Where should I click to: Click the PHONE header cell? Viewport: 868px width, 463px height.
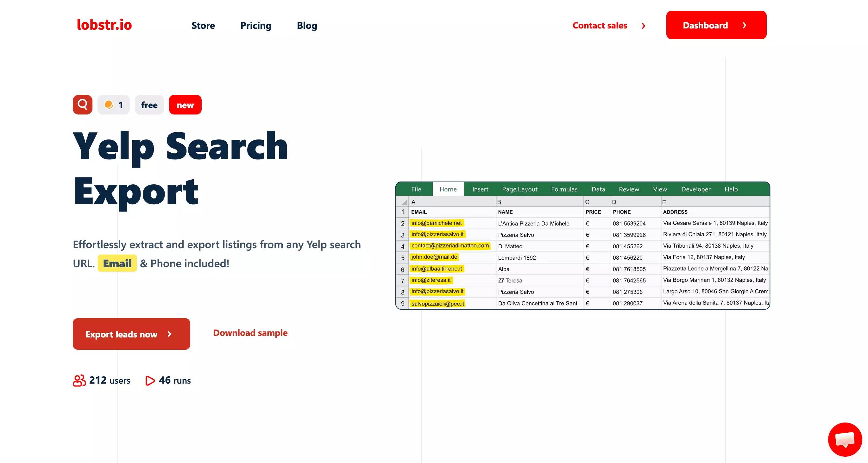coord(636,212)
